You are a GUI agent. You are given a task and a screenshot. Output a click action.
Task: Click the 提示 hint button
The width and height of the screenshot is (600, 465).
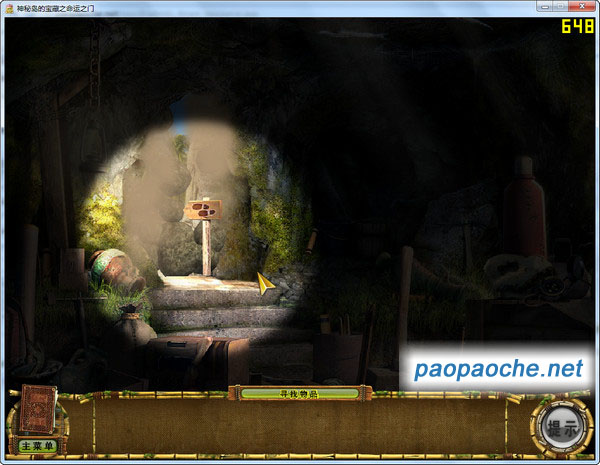click(561, 428)
